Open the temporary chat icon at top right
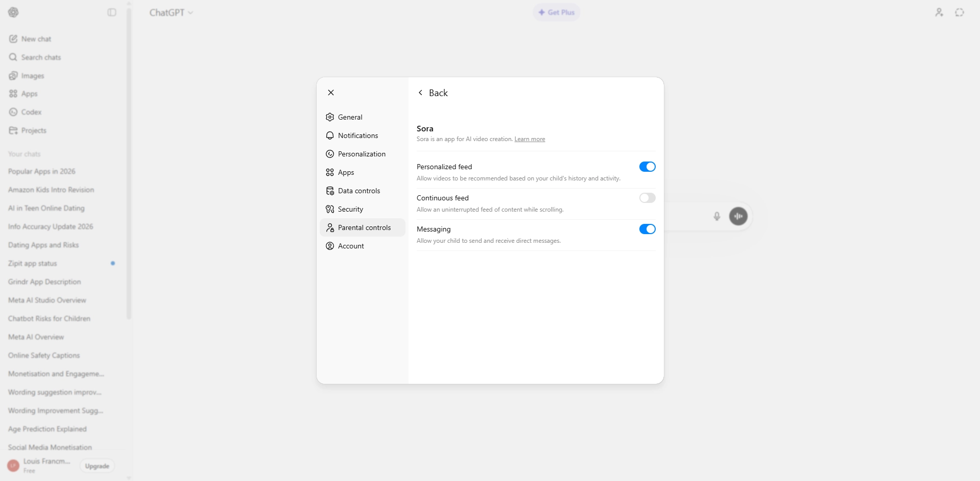This screenshot has height=481, width=980. [959, 12]
